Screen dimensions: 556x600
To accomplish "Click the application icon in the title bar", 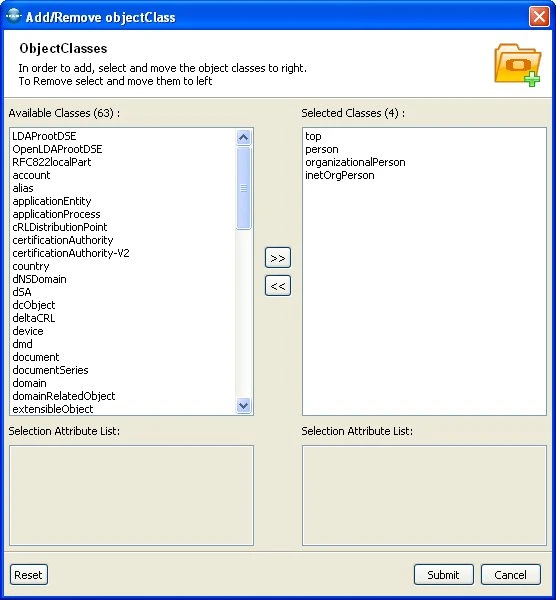I will coord(13,16).
